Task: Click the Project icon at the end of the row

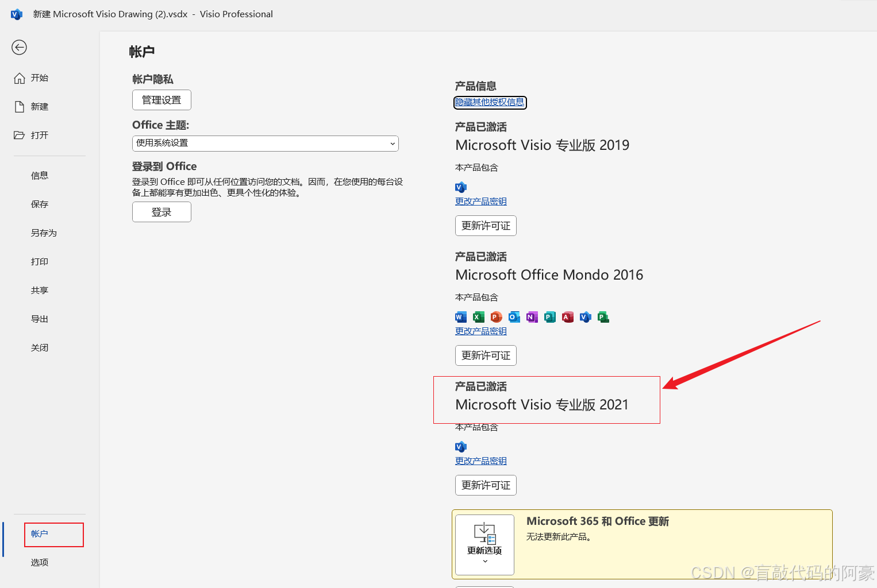Action: (603, 316)
